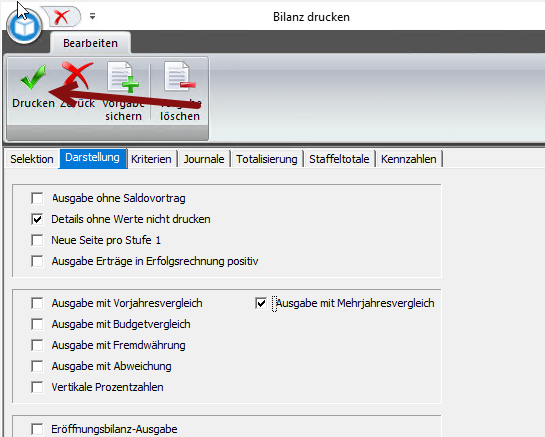The width and height of the screenshot is (545, 437).
Task: Disable Ausgabe mit Mehrjahresvergleich checkbox
Action: (261, 303)
